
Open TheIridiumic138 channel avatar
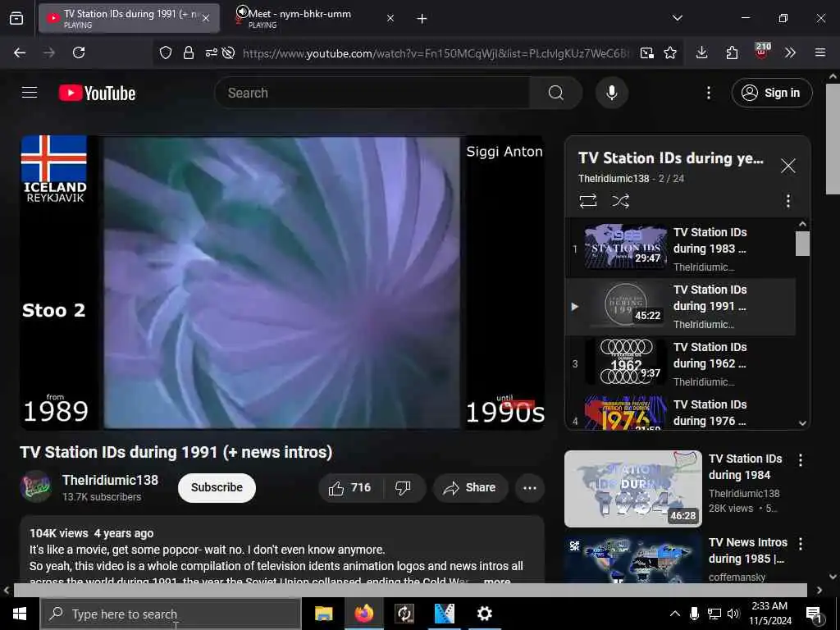[35, 486]
